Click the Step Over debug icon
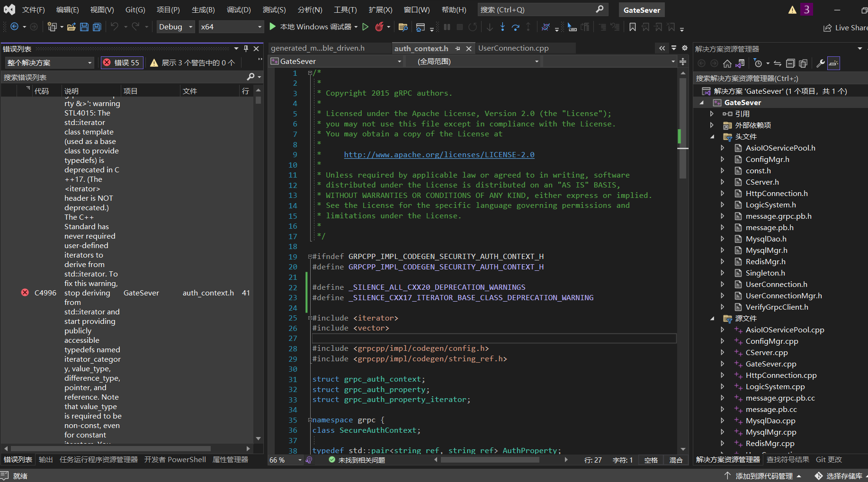868x482 pixels. point(516,27)
